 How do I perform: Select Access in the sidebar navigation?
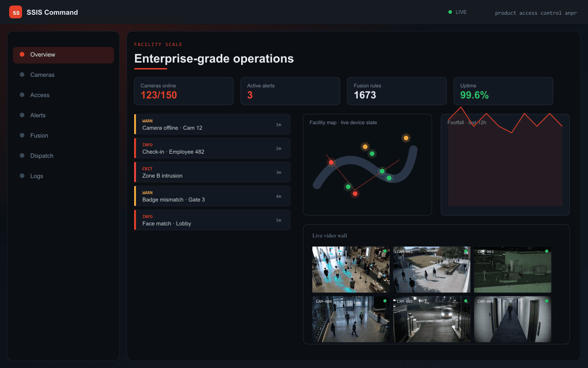(x=63, y=95)
